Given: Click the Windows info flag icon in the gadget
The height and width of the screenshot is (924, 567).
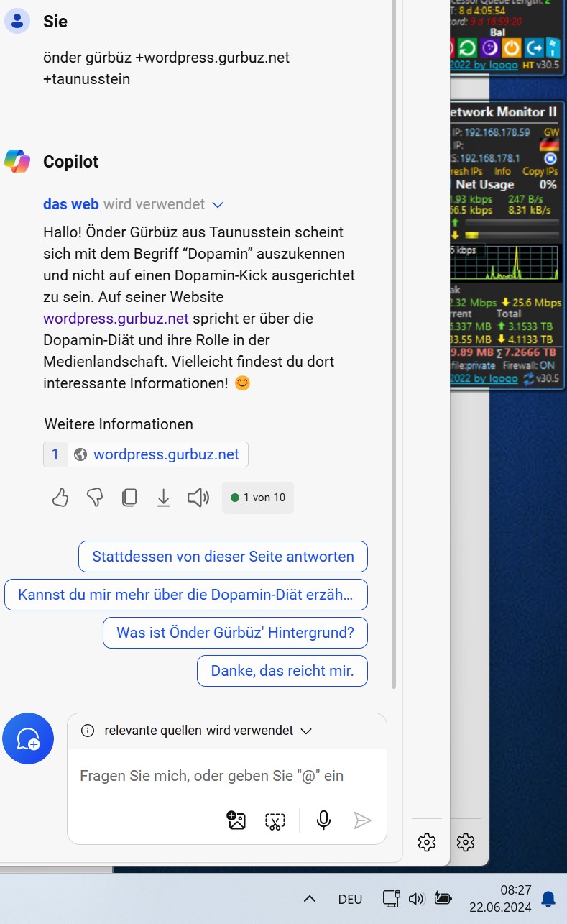Looking at the screenshot, I should pos(552,48).
